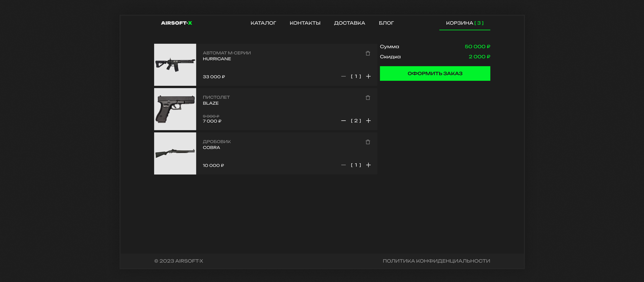Click the AIRSOFT-X logo
This screenshot has width=644, height=282.
pyautogui.click(x=176, y=23)
